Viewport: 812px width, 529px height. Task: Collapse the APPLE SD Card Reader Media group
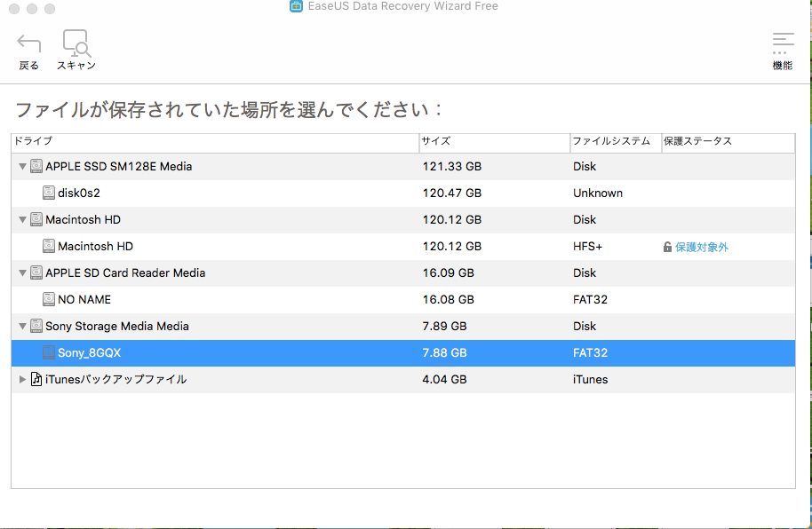click(x=22, y=273)
